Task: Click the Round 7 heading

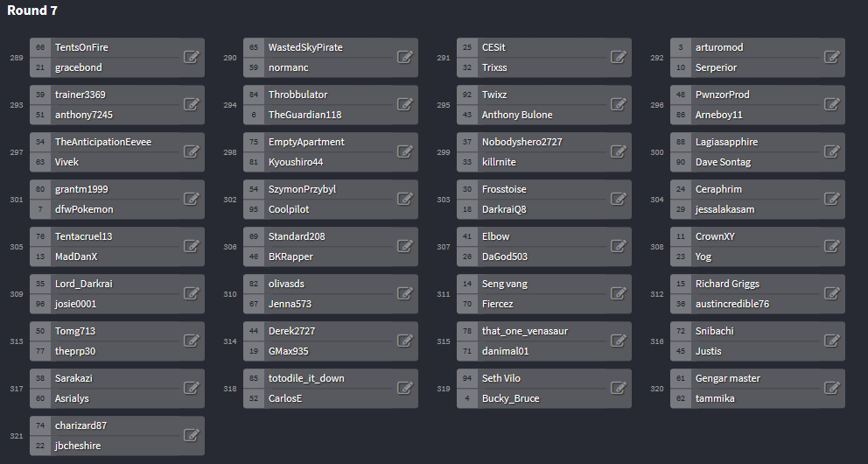Action: pos(32,11)
